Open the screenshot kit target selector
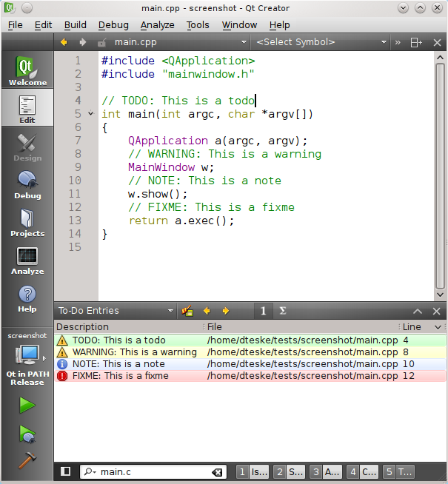The height and width of the screenshot is (484, 448). click(x=27, y=359)
